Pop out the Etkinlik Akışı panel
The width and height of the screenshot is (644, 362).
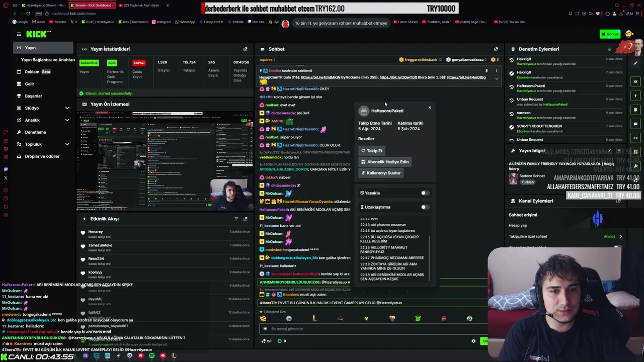[x=246, y=219]
